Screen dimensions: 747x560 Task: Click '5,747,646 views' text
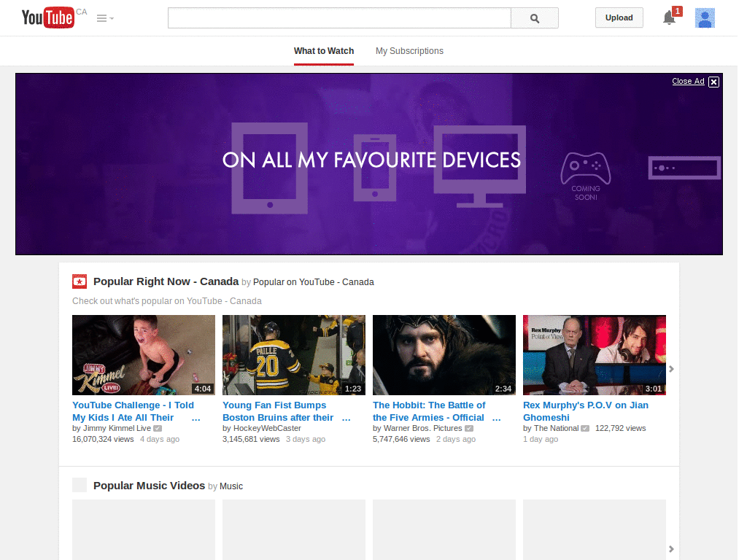click(x=401, y=439)
